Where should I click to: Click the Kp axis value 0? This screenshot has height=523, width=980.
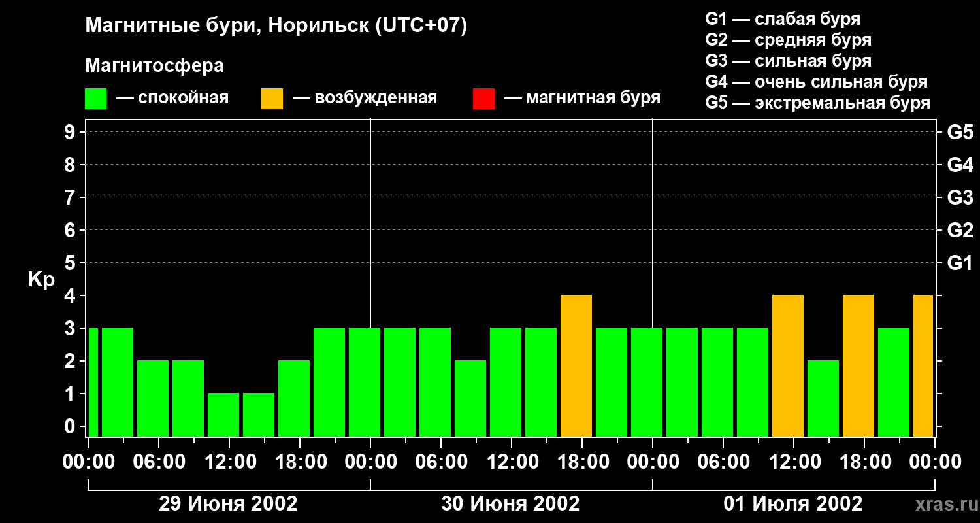(x=71, y=426)
